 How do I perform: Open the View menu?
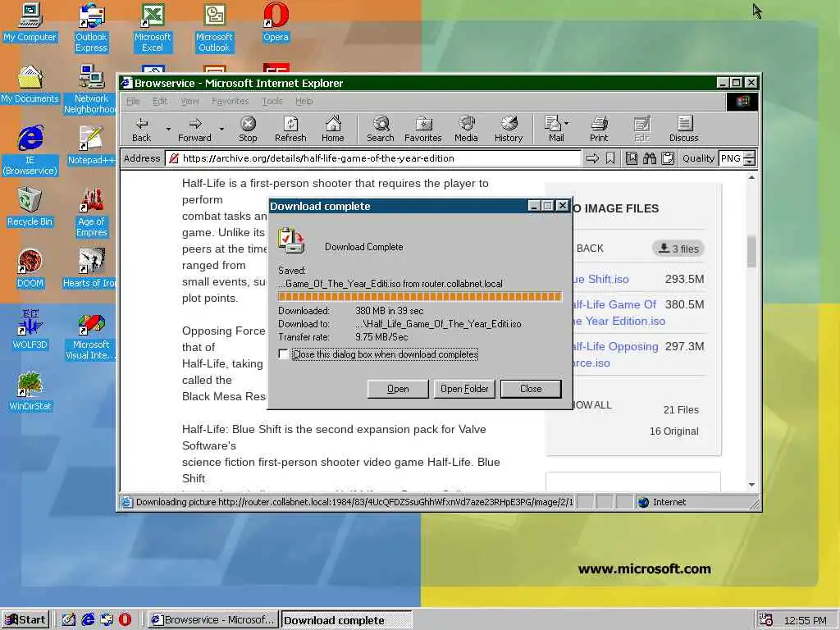click(189, 101)
